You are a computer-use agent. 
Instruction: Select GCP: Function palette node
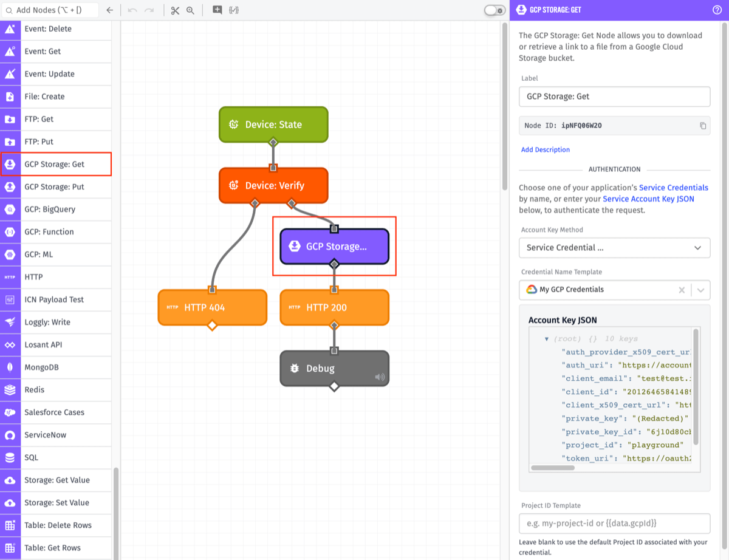click(56, 232)
